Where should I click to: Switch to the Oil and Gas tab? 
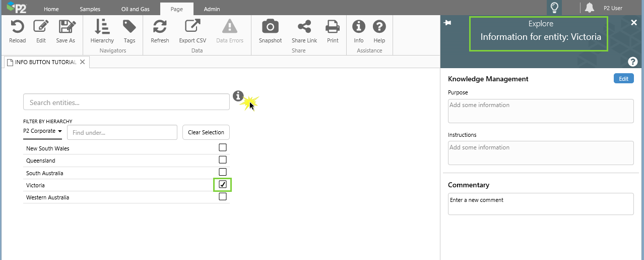coord(135,9)
